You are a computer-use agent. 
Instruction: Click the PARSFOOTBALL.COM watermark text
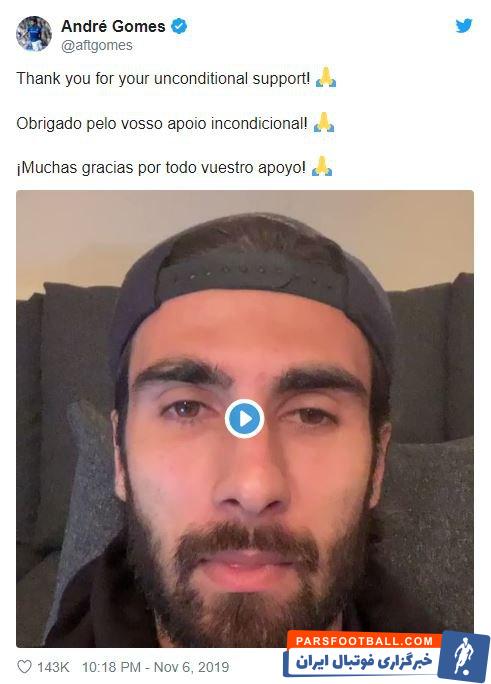pos(364,641)
